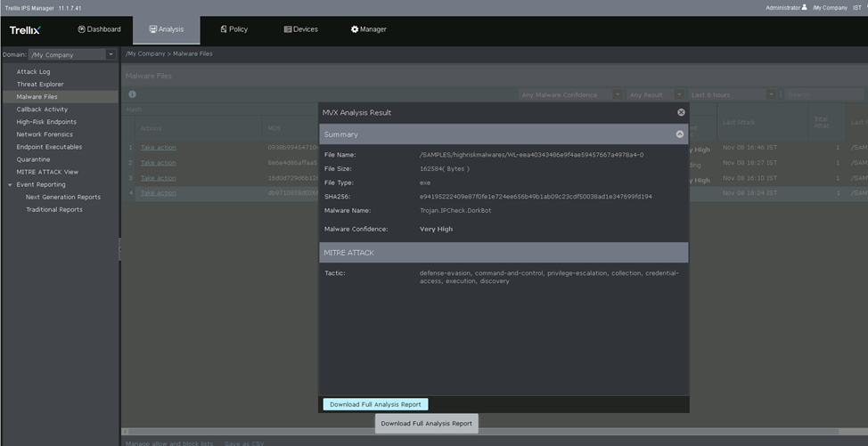The image size is (868, 446).
Task: Open Any Malware Confidence dropdown
Action: click(570, 94)
